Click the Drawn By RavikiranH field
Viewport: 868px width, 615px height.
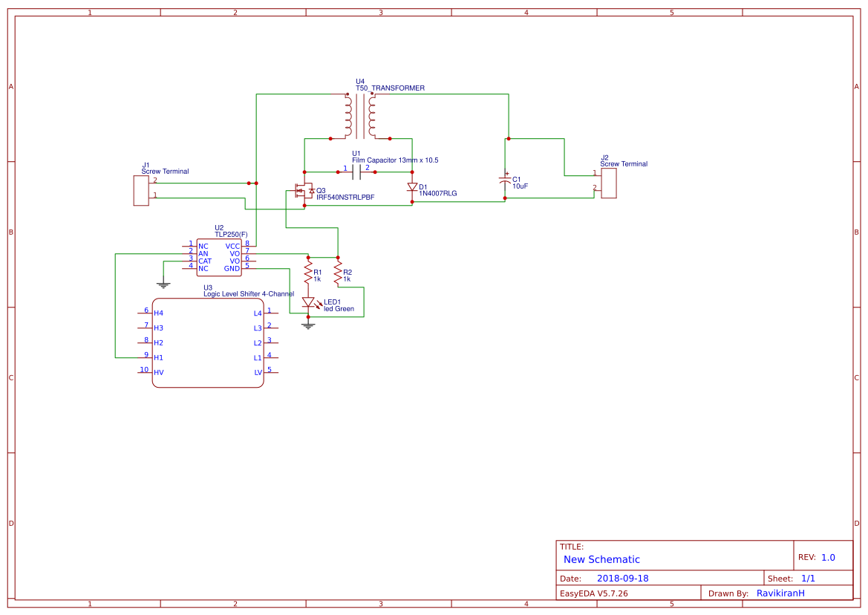780,593
